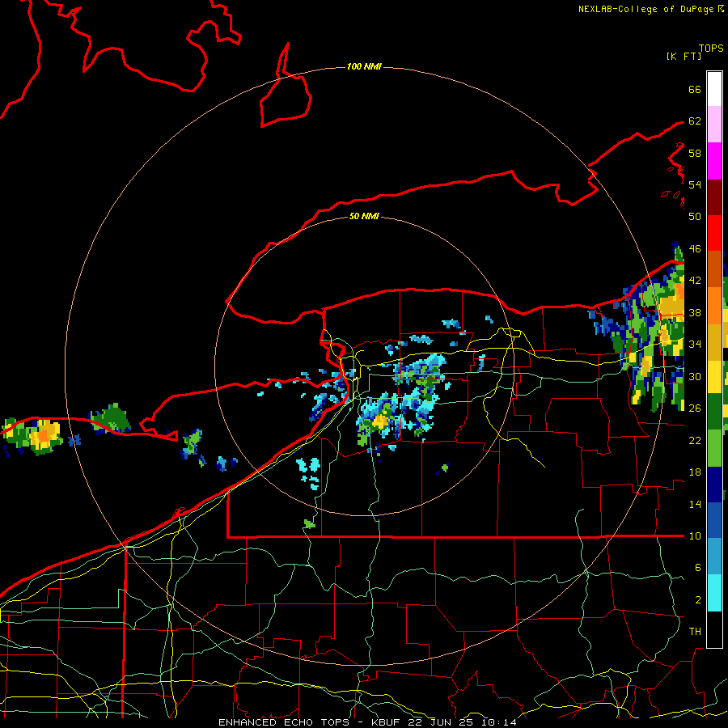Image resolution: width=728 pixels, height=728 pixels.
Task: Click the orange echo core at far left edge
Action: (43, 436)
